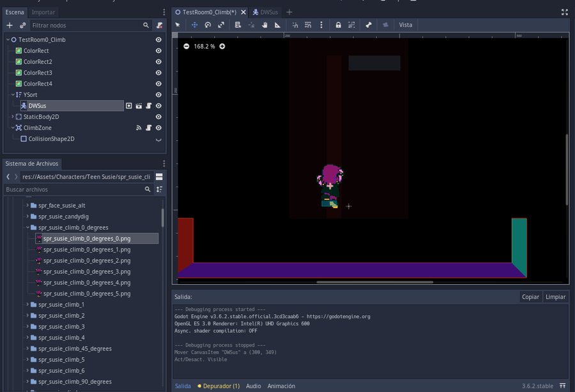Go back in FileSystem path history
The image size is (575, 392).
[8, 177]
